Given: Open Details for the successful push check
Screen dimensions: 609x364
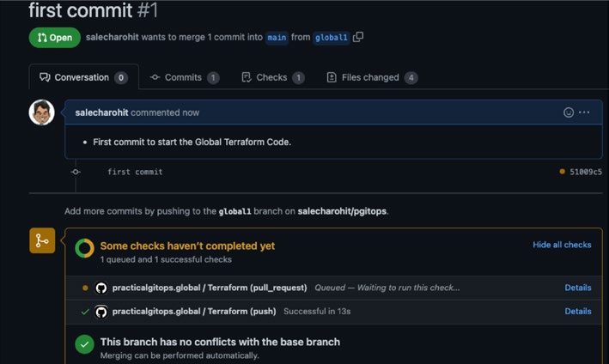Looking at the screenshot, I should tap(578, 312).
